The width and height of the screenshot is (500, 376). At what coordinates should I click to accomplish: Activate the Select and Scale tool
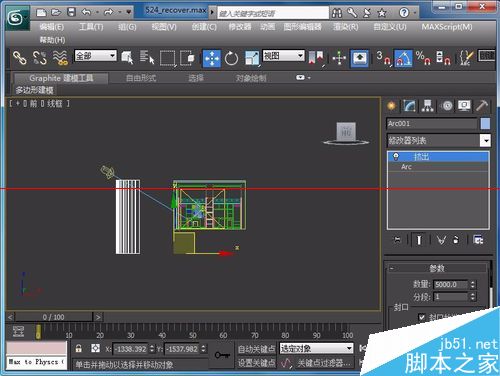click(252, 58)
